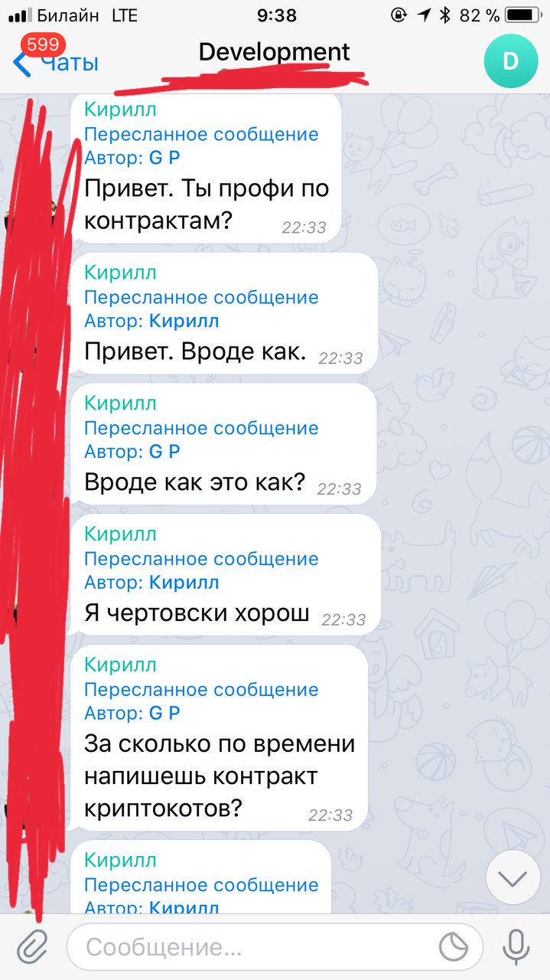Image resolution: width=550 pixels, height=980 pixels.
Task: Tap Пересланное сообщение label in 'Я чертовски хорош' message
Action: click(201, 559)
